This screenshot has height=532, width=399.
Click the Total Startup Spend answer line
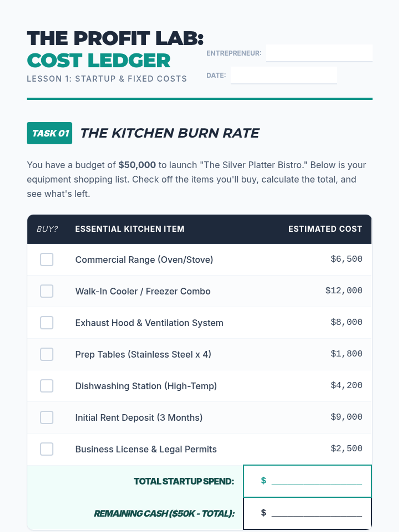coord(317,481)
